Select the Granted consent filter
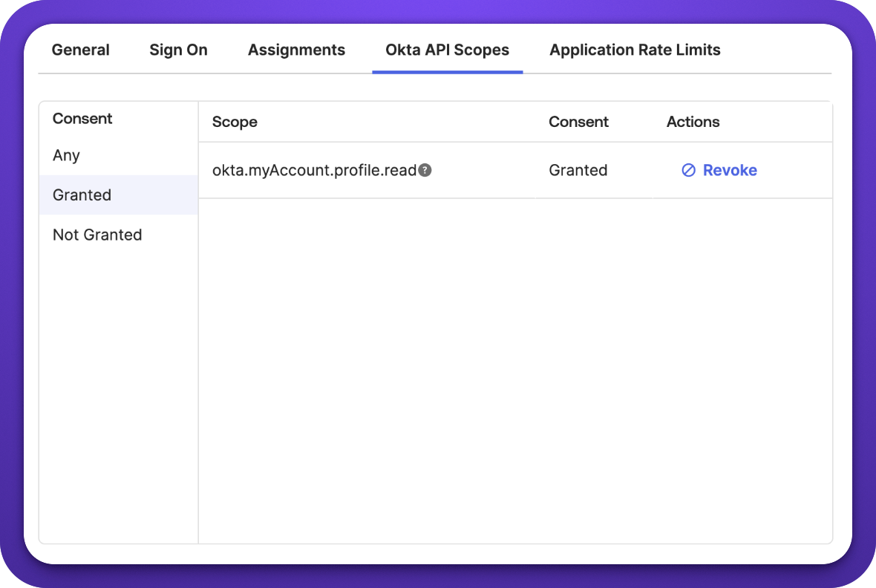Screen dimensions: 876x588 pyautogui.click(x=119, y=195)
